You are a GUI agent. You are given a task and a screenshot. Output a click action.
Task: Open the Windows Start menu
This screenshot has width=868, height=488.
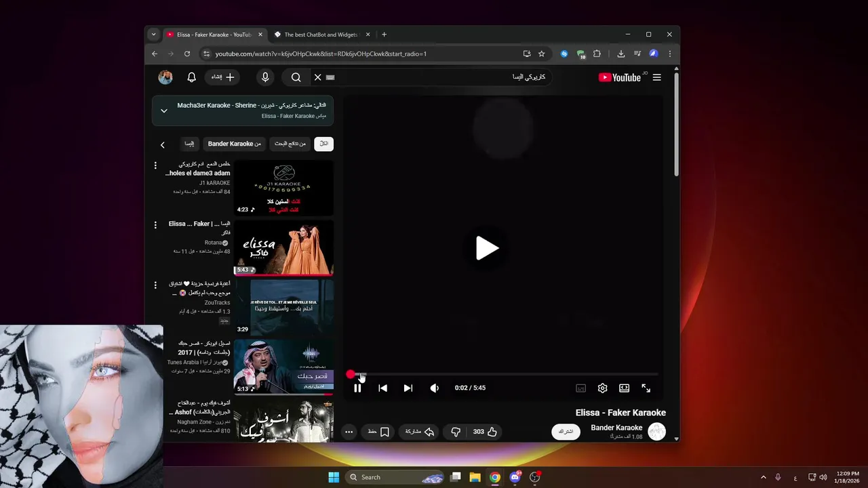click(x=334, y=477)
